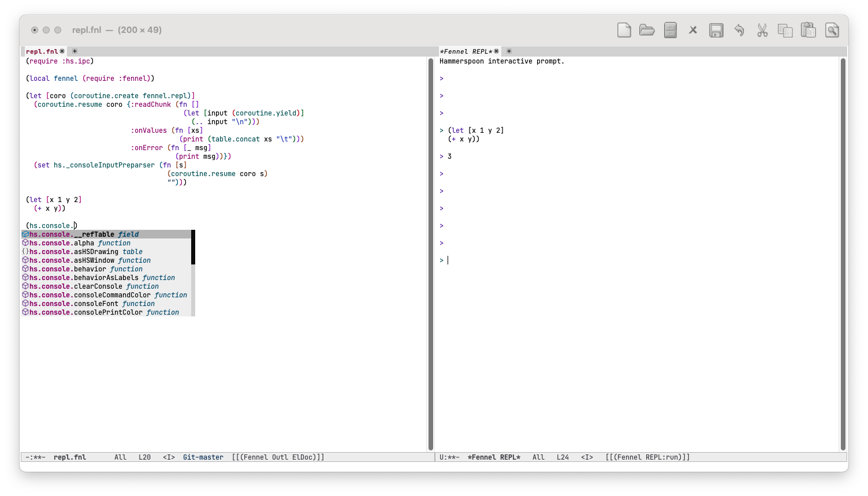Select the *Fennel REPL* tab
The image size is (868, 496).
[x=465, y=51]
